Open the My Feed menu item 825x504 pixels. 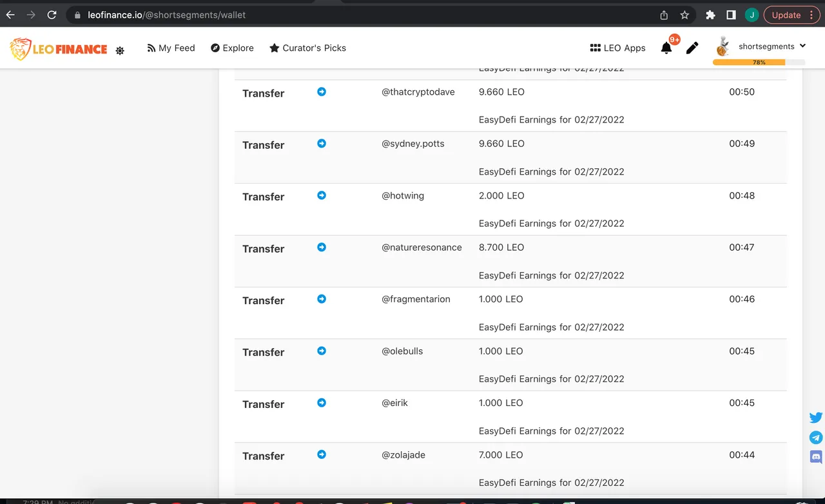(x=171, y=48)
